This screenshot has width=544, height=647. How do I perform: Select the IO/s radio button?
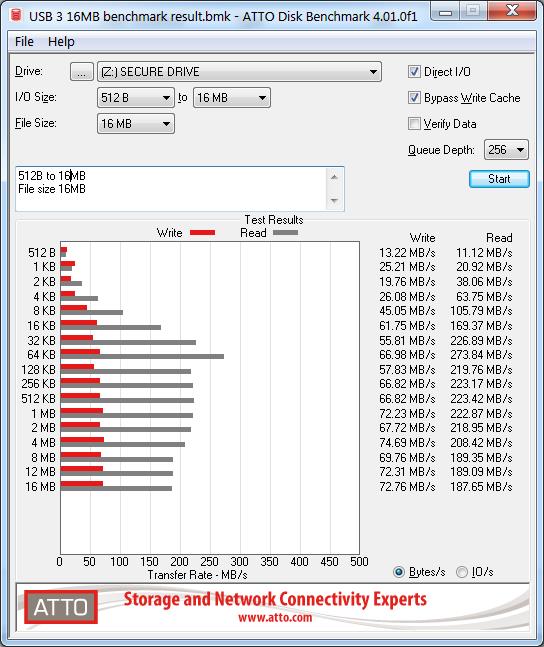(462, 572)
